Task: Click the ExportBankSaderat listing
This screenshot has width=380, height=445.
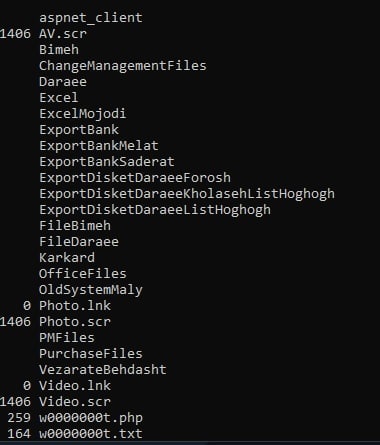Action: click(107, 162)
